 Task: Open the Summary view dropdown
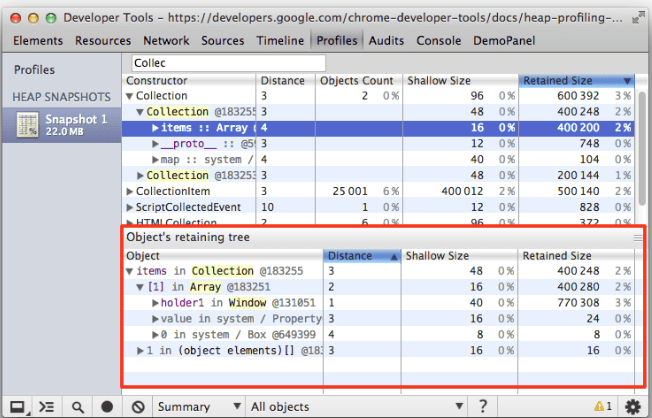(199, 406)
